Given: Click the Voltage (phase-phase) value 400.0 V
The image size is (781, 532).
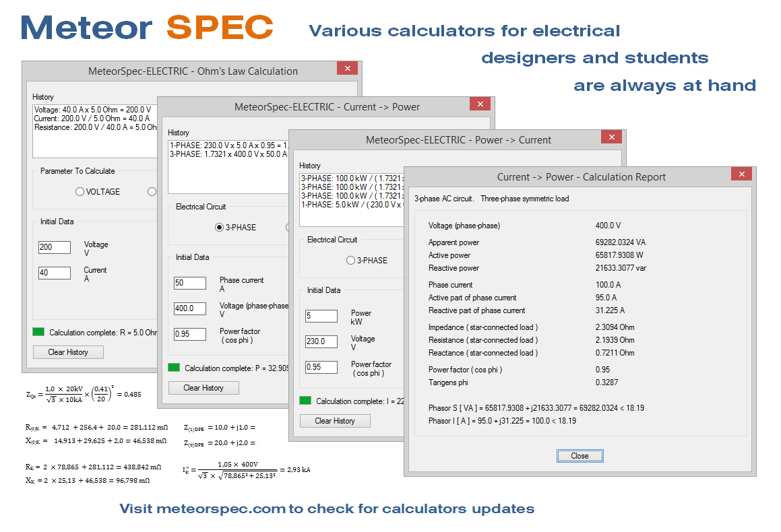Looking at the screenshot, I should pyautogui.click(x=608, y=226).
